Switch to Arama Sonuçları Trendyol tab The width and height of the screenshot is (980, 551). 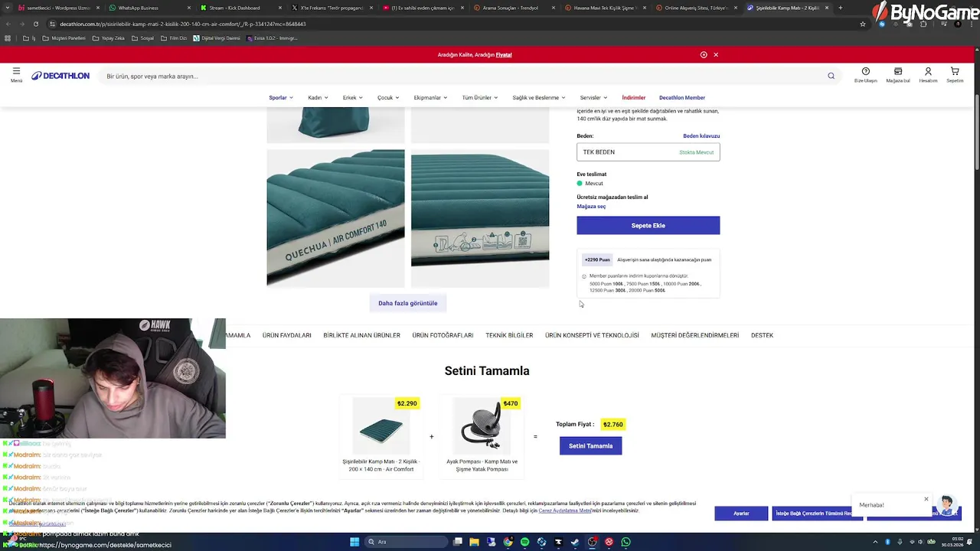(513, 8)
